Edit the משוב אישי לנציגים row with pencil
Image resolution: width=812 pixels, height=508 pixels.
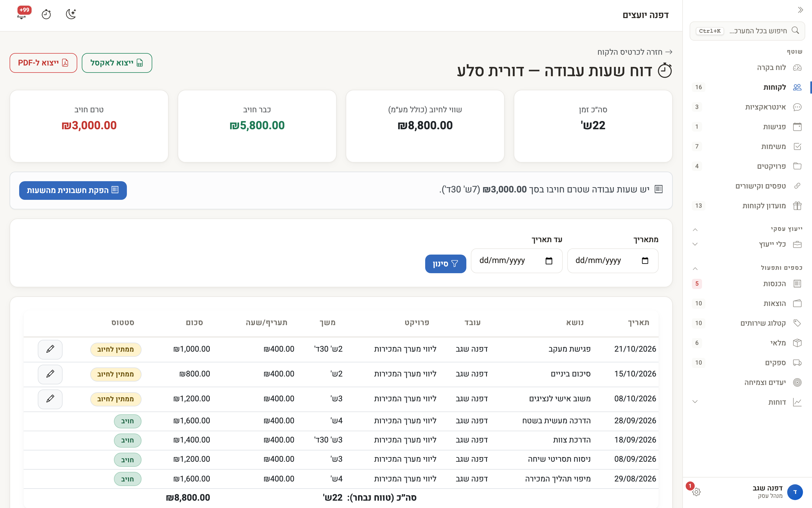(x=50, y=399)
